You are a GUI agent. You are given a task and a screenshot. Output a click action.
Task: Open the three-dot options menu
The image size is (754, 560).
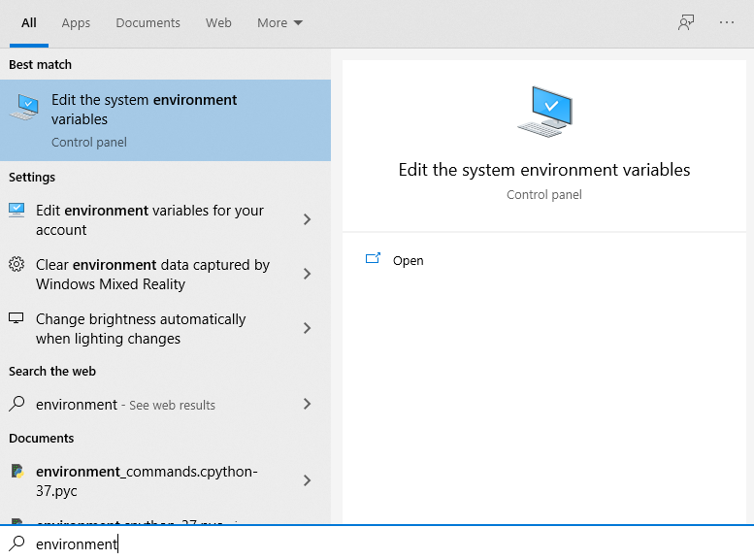pyautogui.click(x=727, y=22)
